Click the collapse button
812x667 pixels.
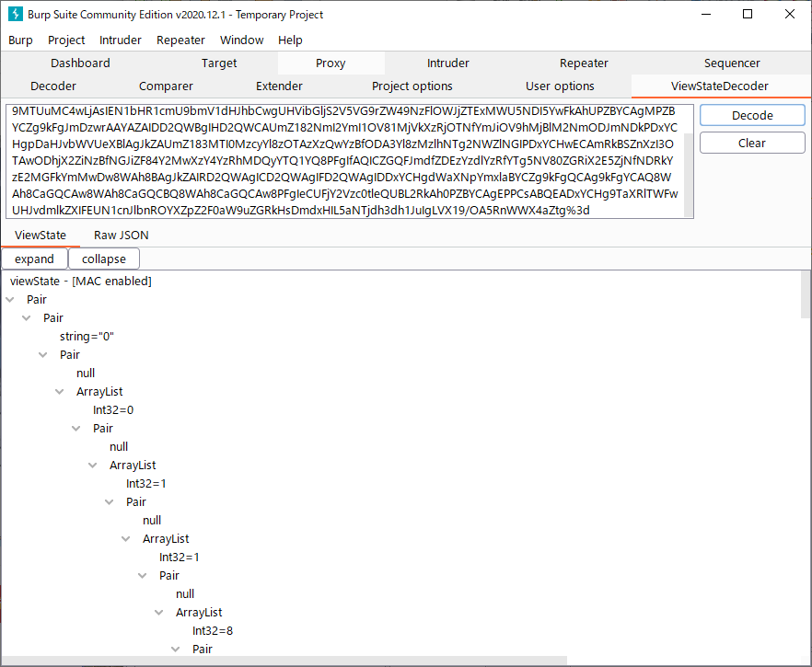point(103,259)
